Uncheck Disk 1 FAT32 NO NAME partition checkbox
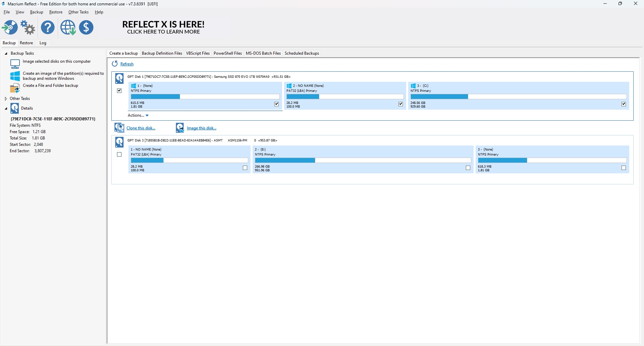Viewport: 644px width, 346px height. tap(401, 104)
